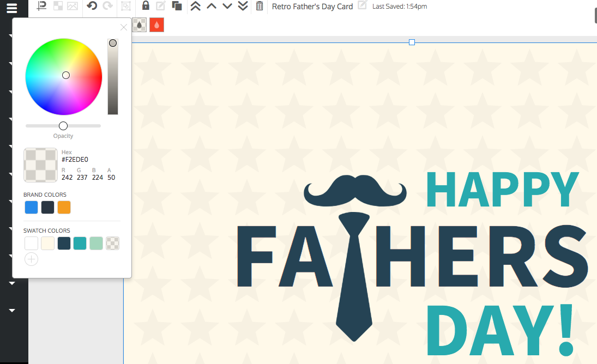
Task: Click the Retro Father's Day Card title
Action: (312, 7)
